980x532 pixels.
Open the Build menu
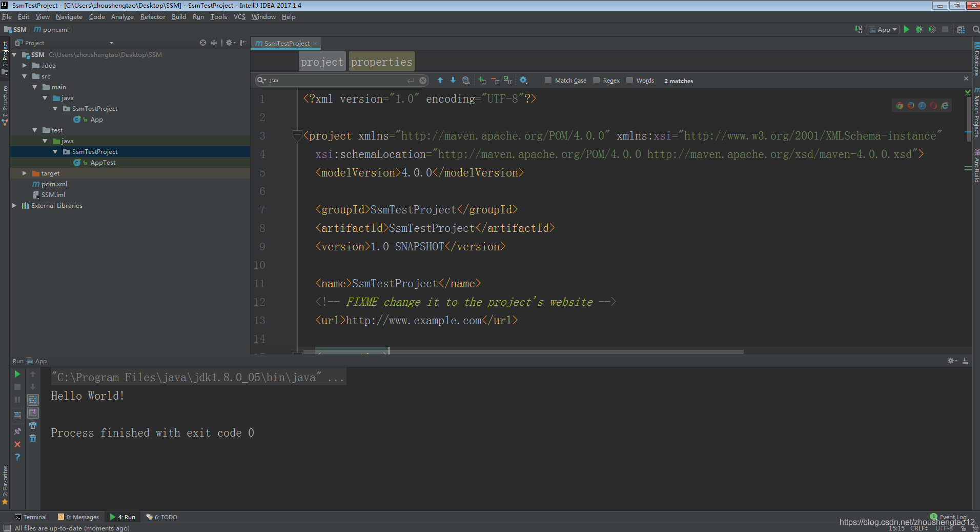click(x=179, y=17)
